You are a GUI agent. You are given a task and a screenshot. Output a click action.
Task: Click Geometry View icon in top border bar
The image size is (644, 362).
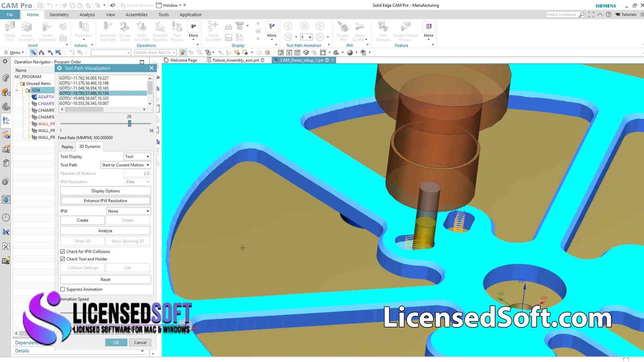pyautogui.click(x=50, y=52)
